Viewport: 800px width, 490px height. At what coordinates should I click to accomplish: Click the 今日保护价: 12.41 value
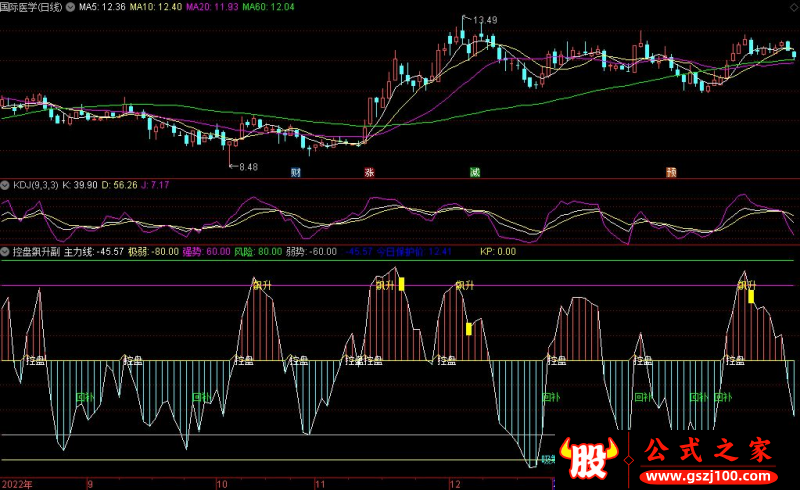tap(414, 252)
